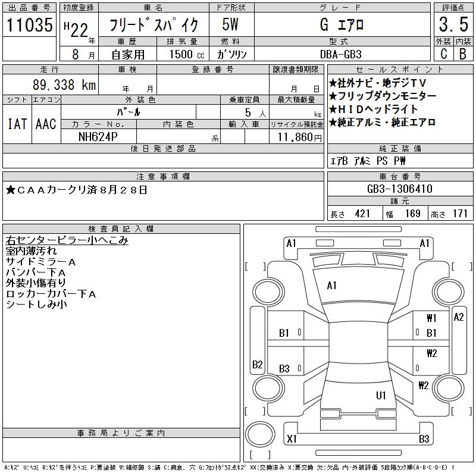
Task: Select the B2 damage marker on the diagram
Action: click(257, 364)
